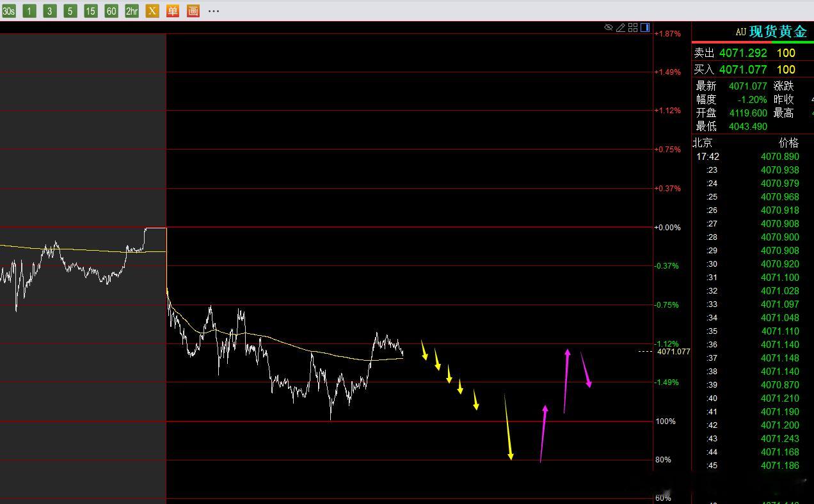Click the current price marker 4071.077
The height and width of the screenshot is (504, 814).
673,351
